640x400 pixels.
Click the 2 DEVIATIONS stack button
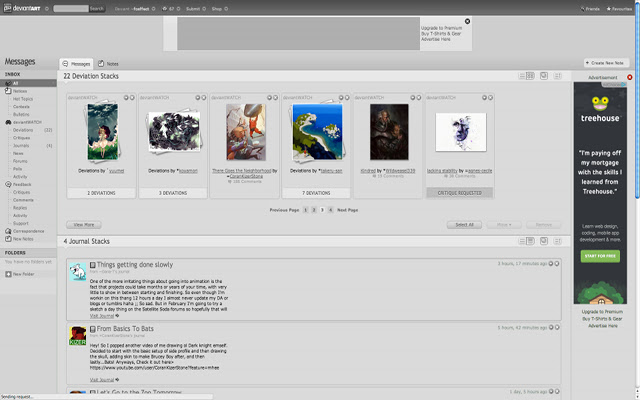[x=101, y=193]
